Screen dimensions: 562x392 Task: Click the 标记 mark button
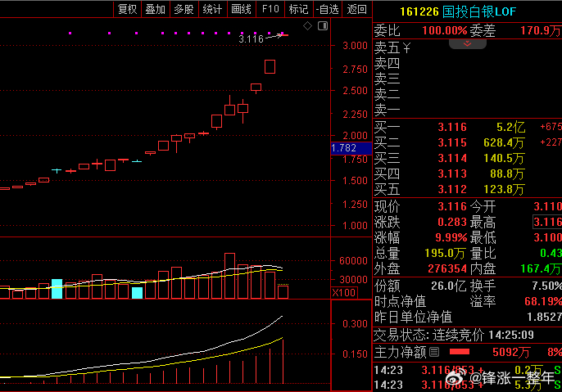(298, 9)
